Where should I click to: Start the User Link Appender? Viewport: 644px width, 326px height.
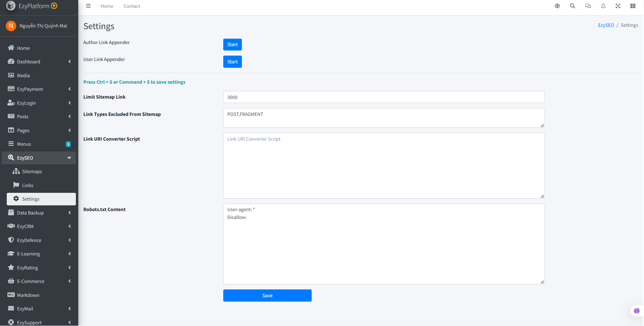[x=232, y=62]
